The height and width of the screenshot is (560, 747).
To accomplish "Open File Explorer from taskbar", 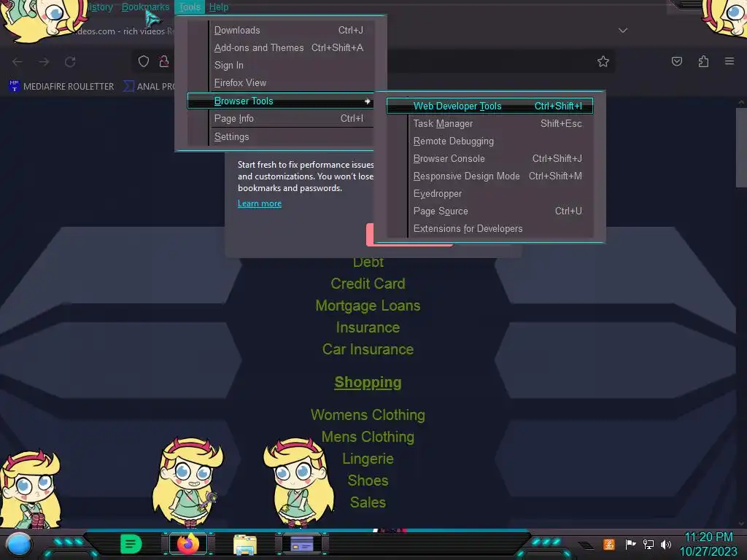I will pyautogui.click(x=245, y=544).
